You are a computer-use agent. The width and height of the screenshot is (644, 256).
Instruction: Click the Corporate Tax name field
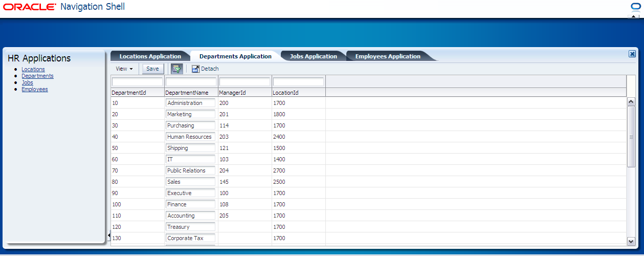190,238
